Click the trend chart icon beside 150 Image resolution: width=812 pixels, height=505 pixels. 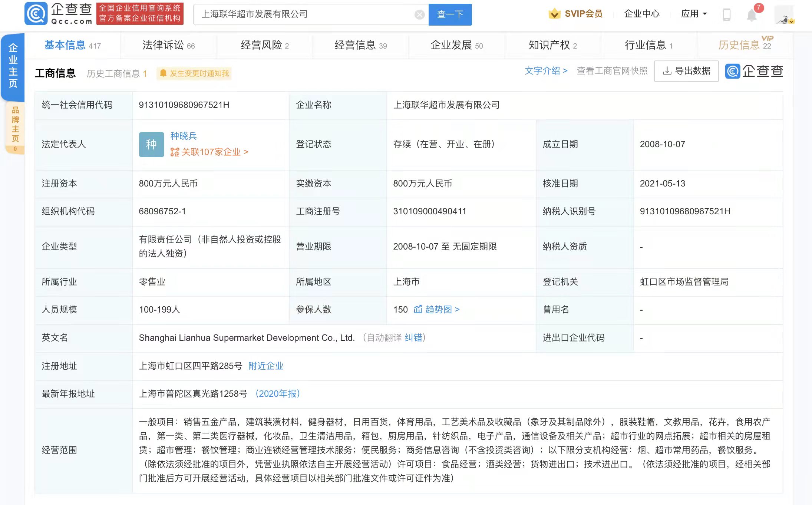[418, 309]
